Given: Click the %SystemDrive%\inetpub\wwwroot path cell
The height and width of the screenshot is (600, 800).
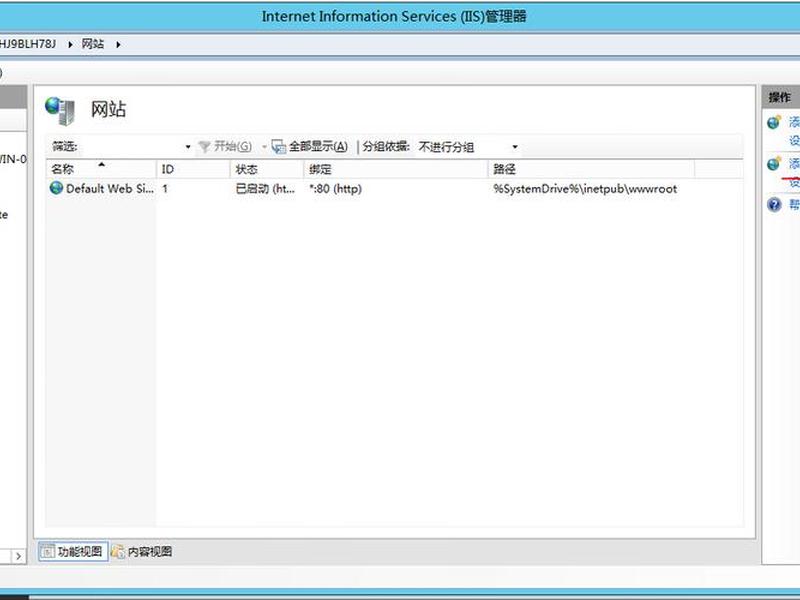Looking at the screenshot, I should 585,189.
